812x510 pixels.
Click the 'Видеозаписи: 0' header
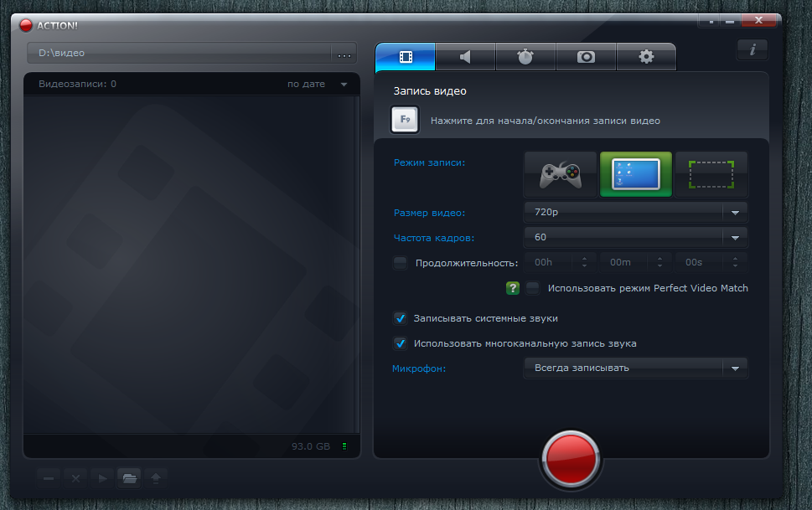[78, 84]
